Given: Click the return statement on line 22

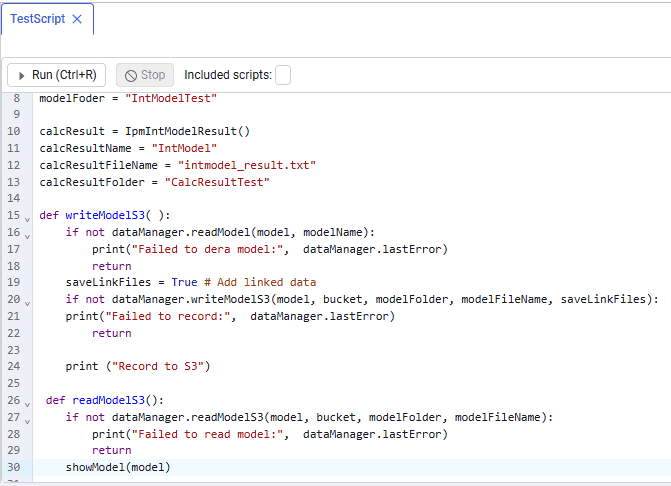Looking at the screenshot, I should click(x=112, y=333).
